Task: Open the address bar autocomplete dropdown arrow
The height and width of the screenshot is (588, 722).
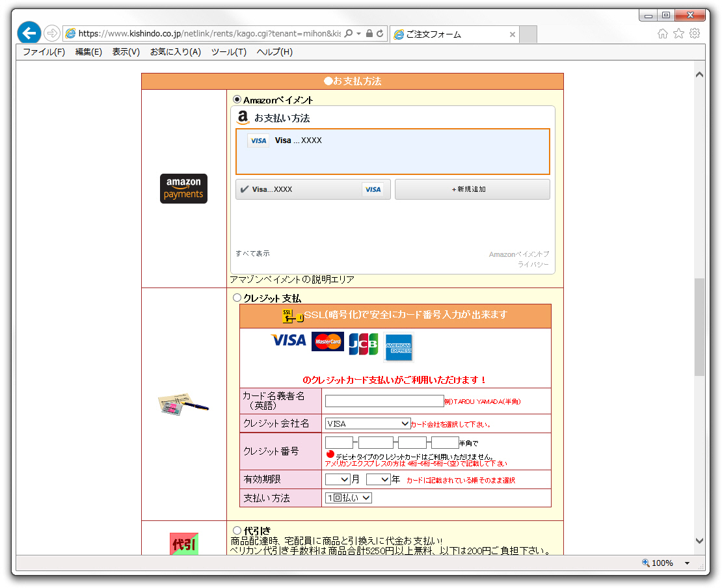Action: [358, 34]
